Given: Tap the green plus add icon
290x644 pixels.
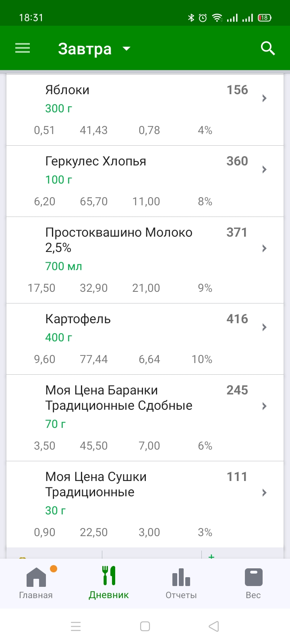Looking at the screenshot, I should click(x=211, y=556).
